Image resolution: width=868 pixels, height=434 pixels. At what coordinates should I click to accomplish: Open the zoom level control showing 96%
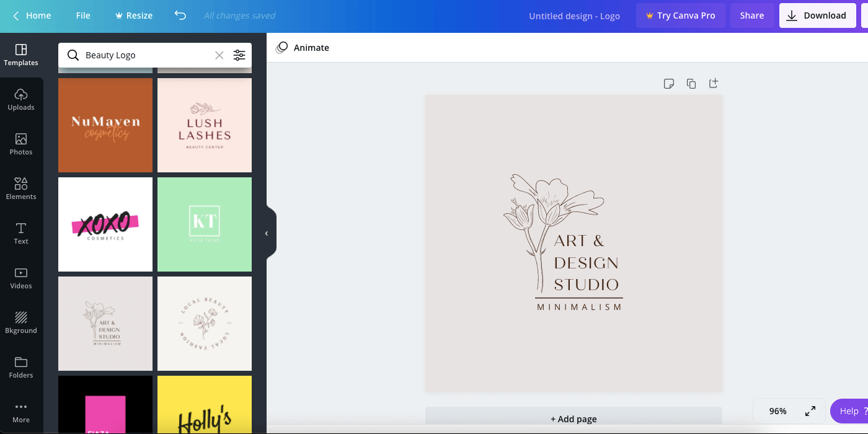(777, 410)
